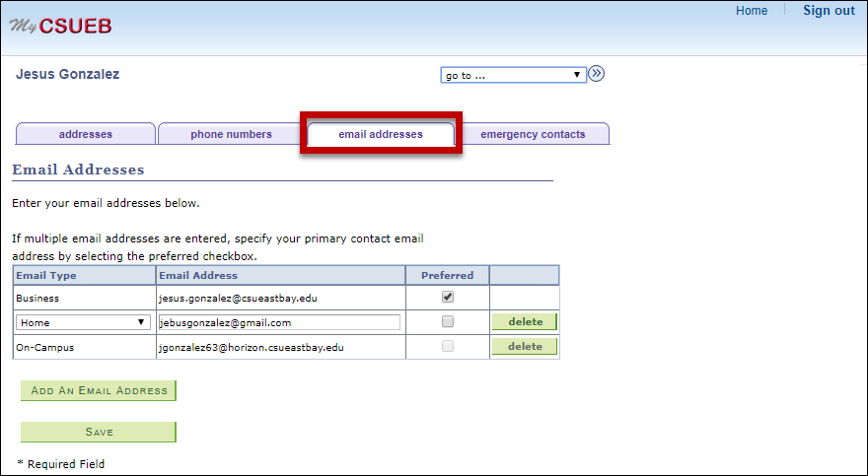Save the email address changes
The image size is (868, 476).
click(x=99, y=433)
